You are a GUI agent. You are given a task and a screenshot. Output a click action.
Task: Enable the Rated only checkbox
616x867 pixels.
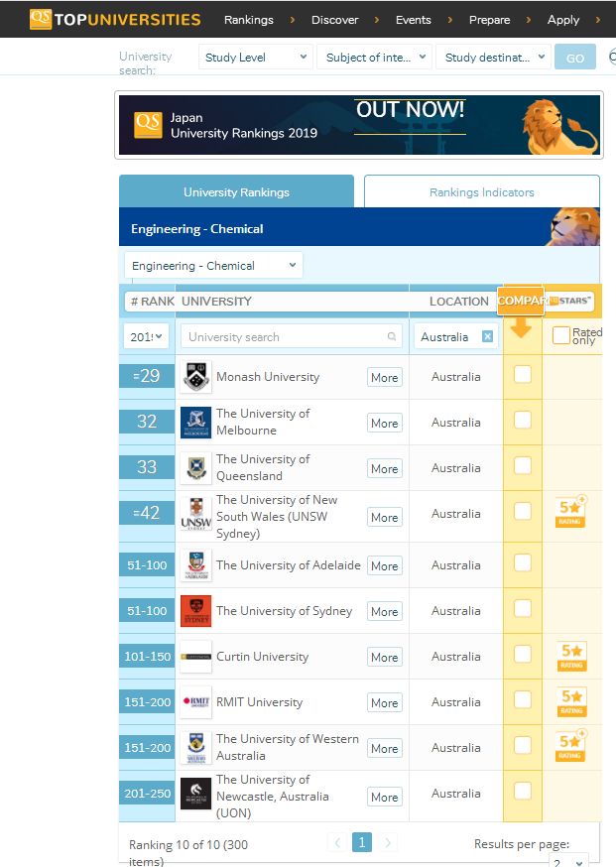coord(561,335)
